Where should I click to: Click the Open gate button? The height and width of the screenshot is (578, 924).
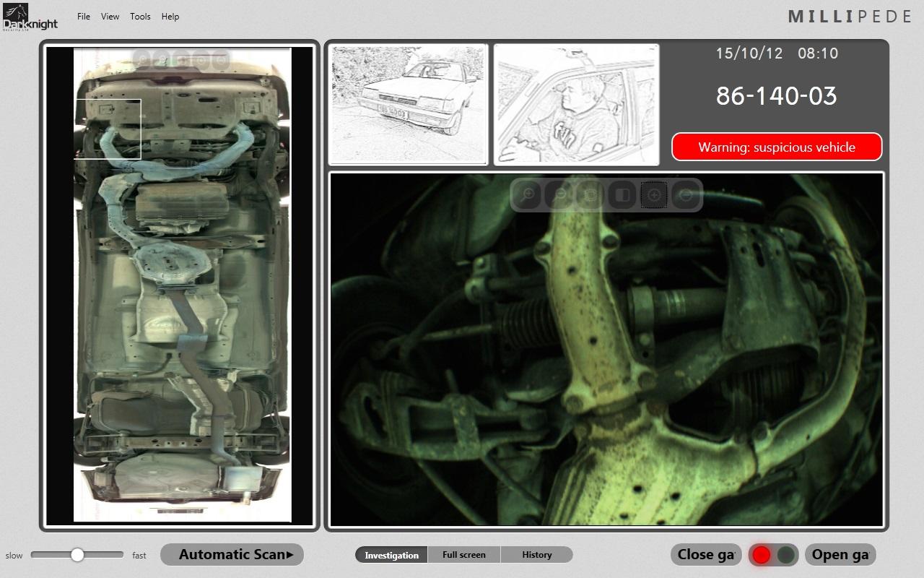click(840, 554)
